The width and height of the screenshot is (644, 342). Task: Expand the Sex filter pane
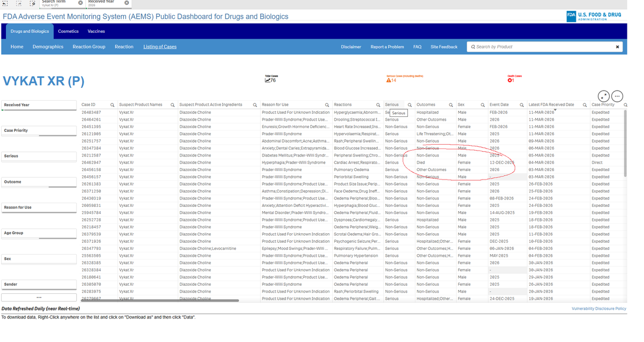[39, 259]
